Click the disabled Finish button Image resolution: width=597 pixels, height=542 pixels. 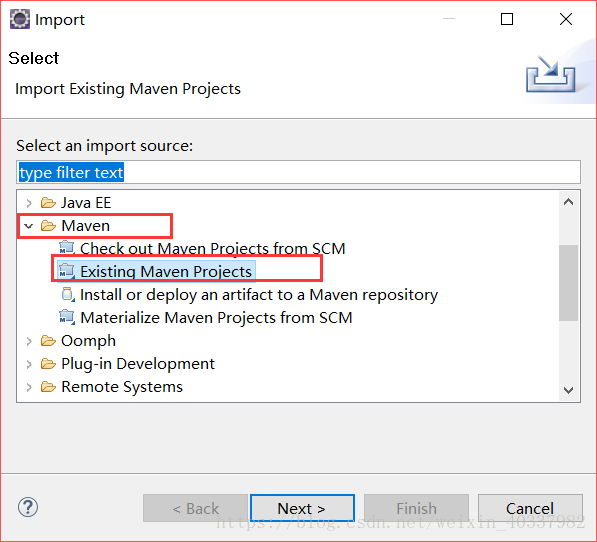click(416, 508)
